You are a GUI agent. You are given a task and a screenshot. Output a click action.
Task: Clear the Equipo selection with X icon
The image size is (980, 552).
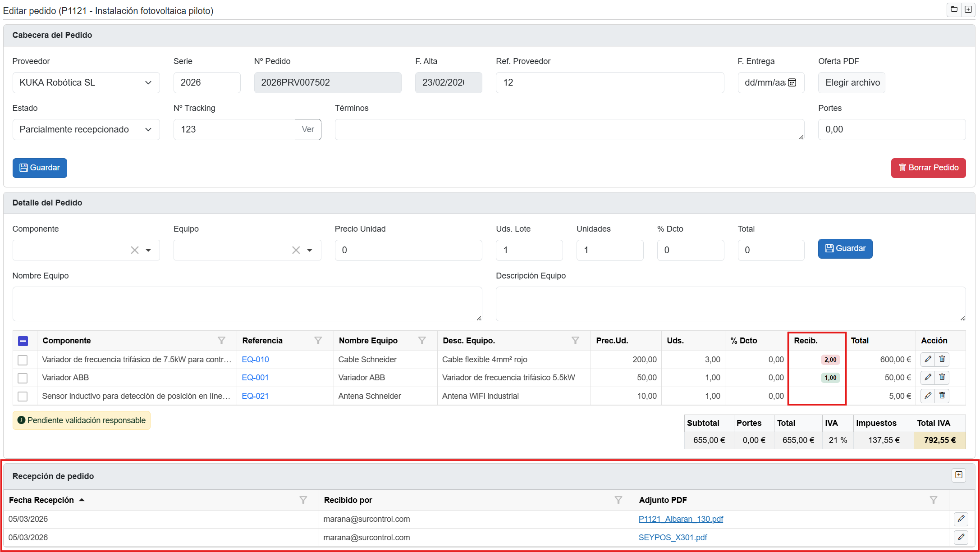(x=296, y=250)
